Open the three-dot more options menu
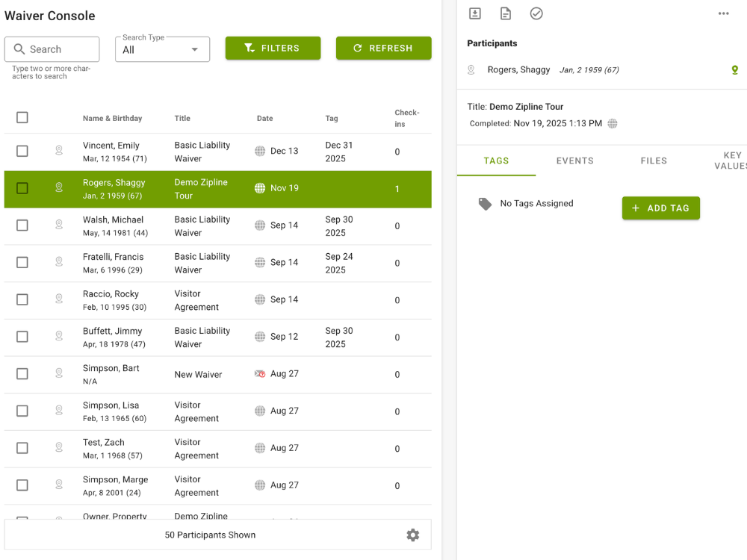The image size is (747, 560). point(723,13)
